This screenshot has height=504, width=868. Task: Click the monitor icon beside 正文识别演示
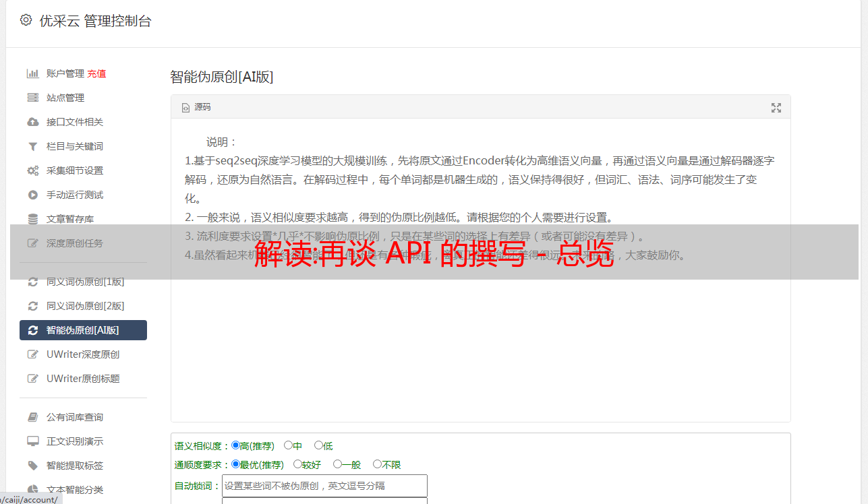(32, 441)
